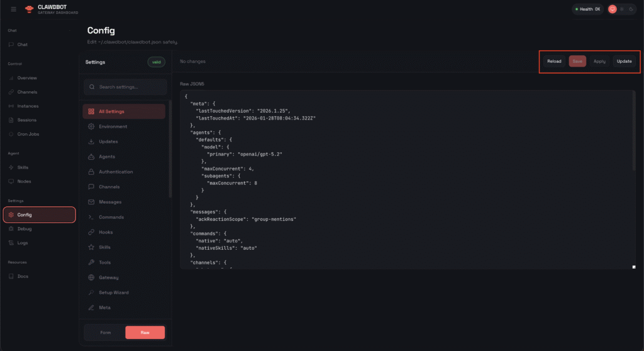Collapse the Chat sidebar section
Viewport: 644px width, 351px height.
point(69,30)
